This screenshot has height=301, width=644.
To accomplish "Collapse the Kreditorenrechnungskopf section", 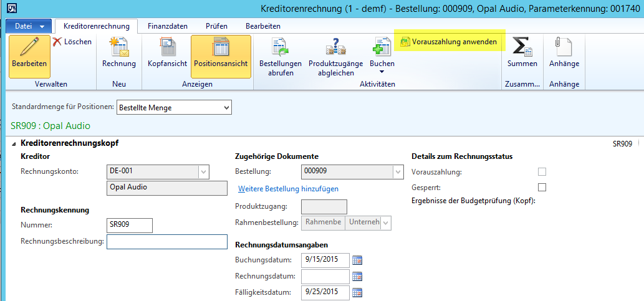I will [x=14, y=143].
